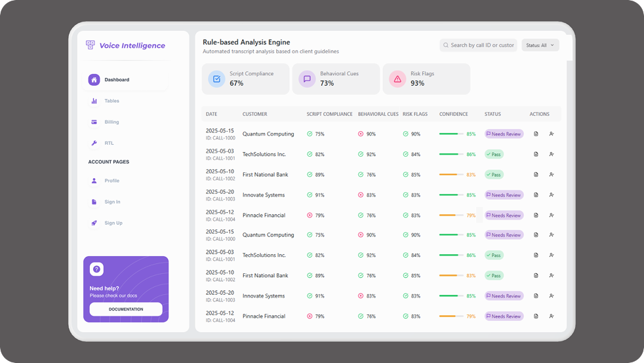Click the Script Compliance checkmark card icon
The width and height of the screenshot is (644, 363).
216,79
